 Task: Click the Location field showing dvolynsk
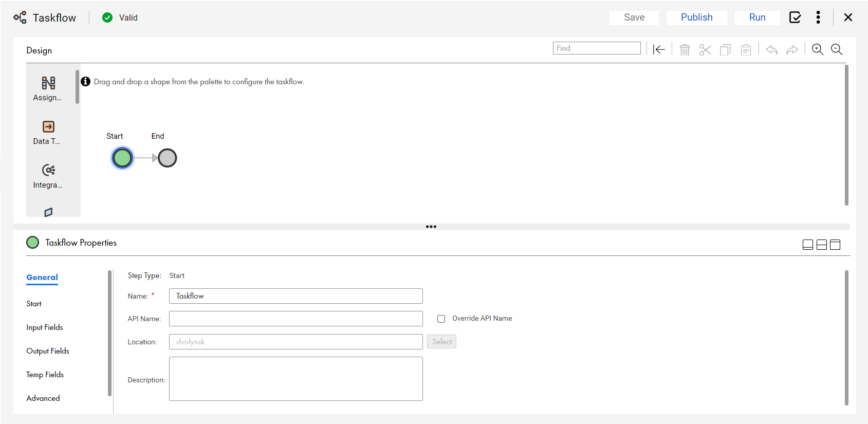point(296,342)
